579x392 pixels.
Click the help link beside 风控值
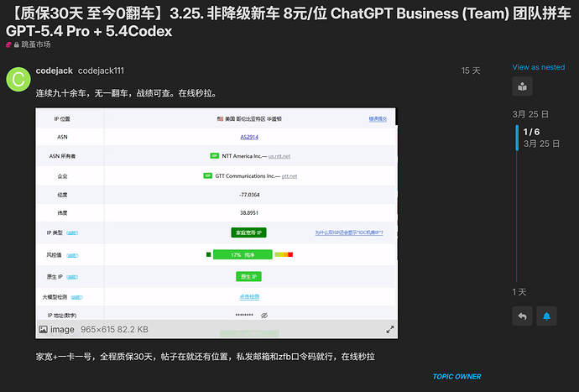(x=72, y=255)
